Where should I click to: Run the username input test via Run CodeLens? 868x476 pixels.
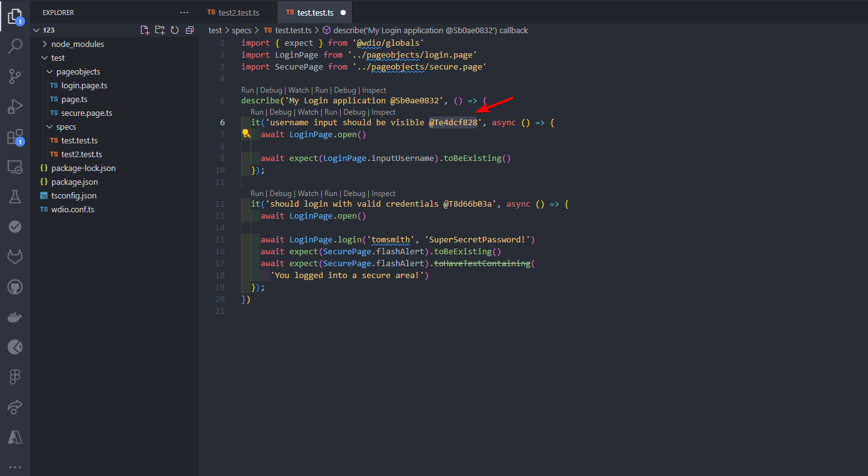pyautogui.click(x=257, y=111)
